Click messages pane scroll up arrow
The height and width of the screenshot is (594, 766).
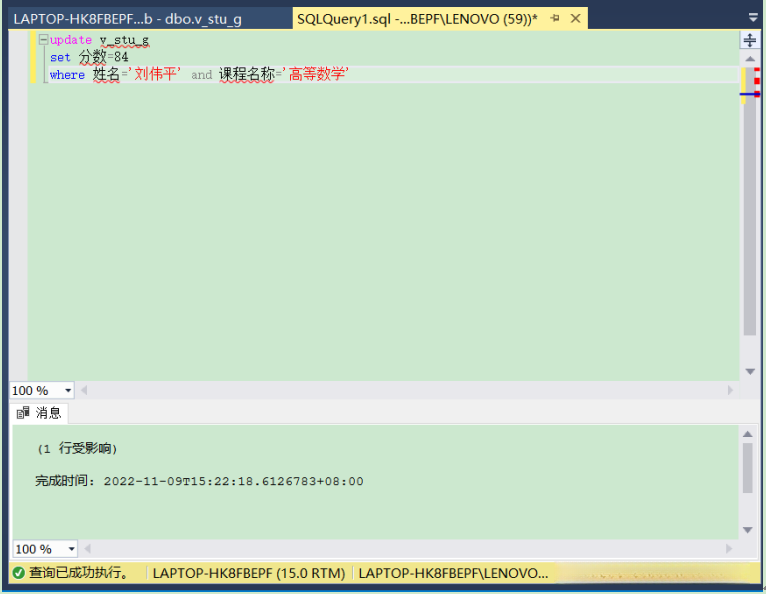coord(747,434)
